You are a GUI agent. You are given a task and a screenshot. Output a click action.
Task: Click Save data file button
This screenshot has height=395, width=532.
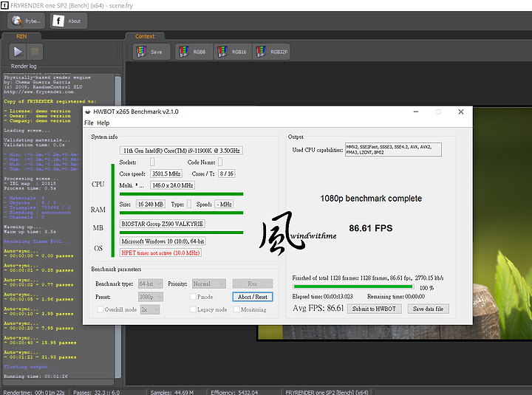tap(428, 309)
